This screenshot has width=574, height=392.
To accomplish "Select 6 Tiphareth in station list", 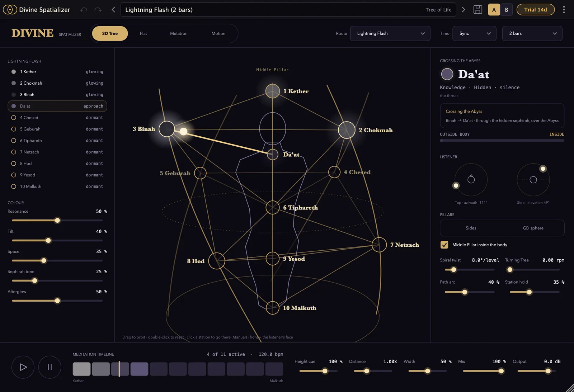I will pos(57,141).
